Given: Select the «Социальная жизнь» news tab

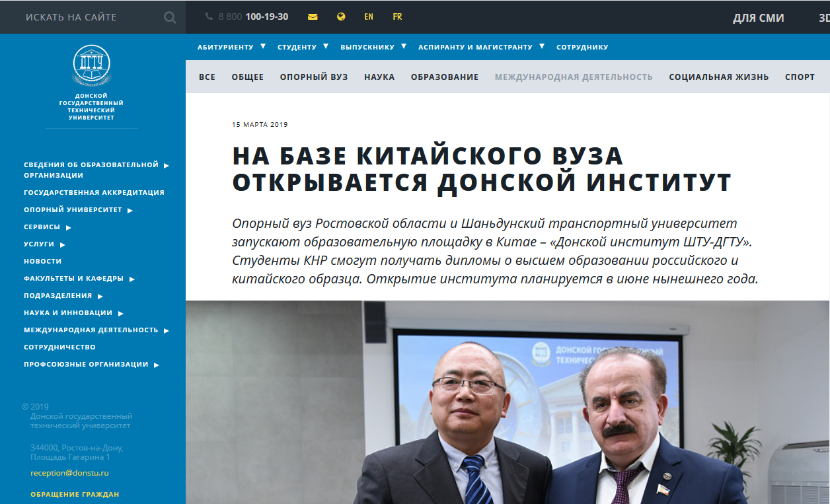Looking at the screenshot, I should click(x=719, y=77).
